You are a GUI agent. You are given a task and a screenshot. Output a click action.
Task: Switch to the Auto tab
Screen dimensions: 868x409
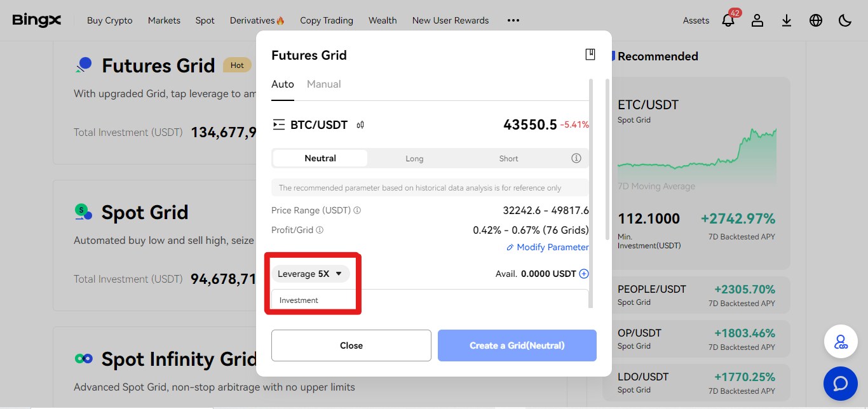tap(283, 84)
